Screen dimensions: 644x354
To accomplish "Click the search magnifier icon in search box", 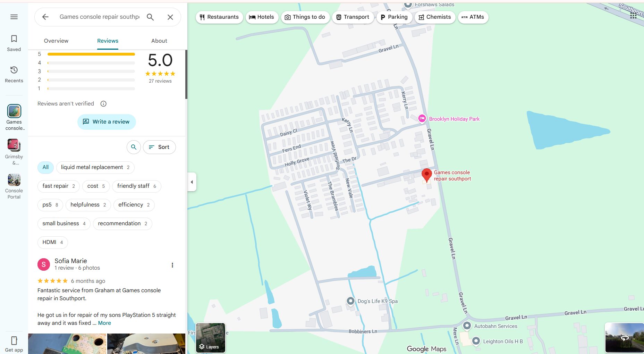I will click(150, 17).
